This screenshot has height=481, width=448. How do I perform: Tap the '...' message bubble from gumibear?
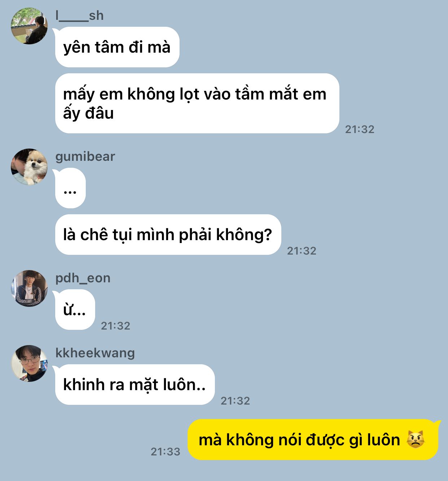[70, 188]
